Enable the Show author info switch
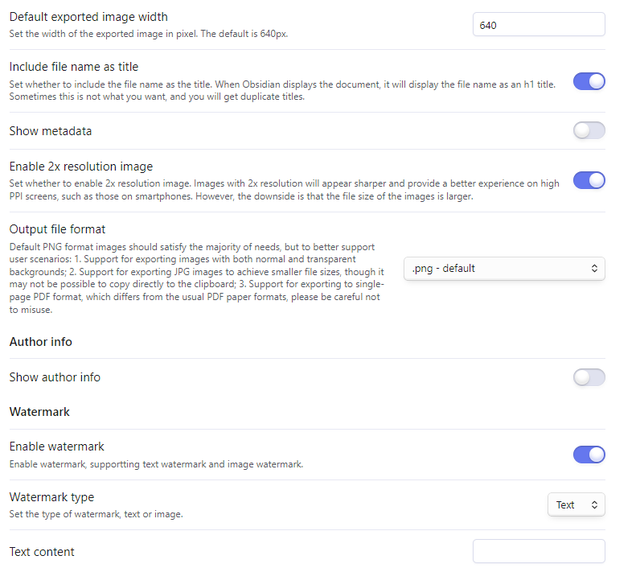 click(x=589, y=377)
